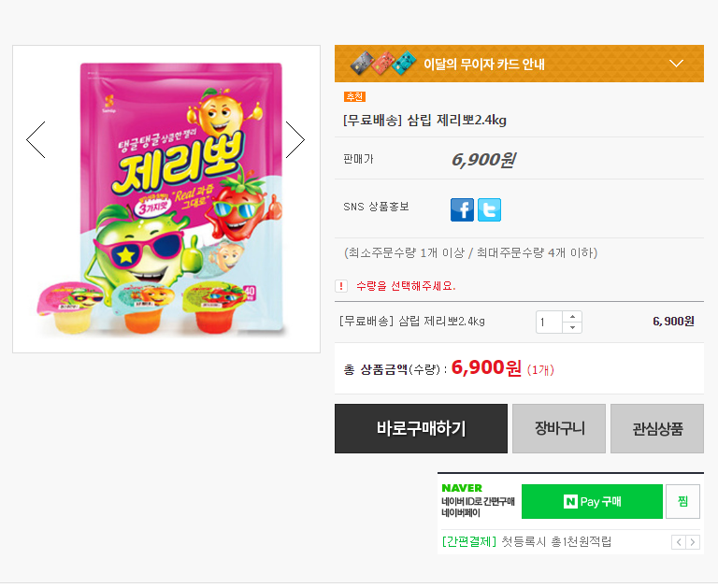The height and width of the screenshot is (588, 718).
Task: Show previous product image
Action: (x=36, y=140)
